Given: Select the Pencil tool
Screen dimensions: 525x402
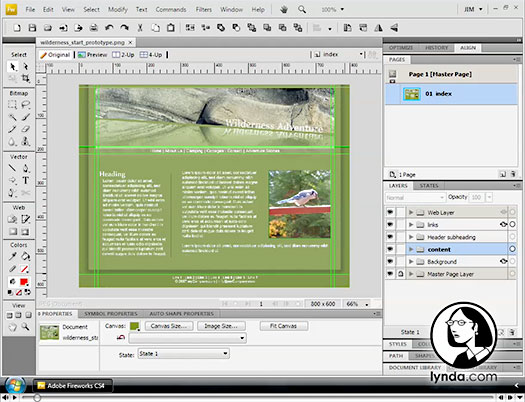Looking at the screenshot, I should pyautogui.click(x=13, y=129).
